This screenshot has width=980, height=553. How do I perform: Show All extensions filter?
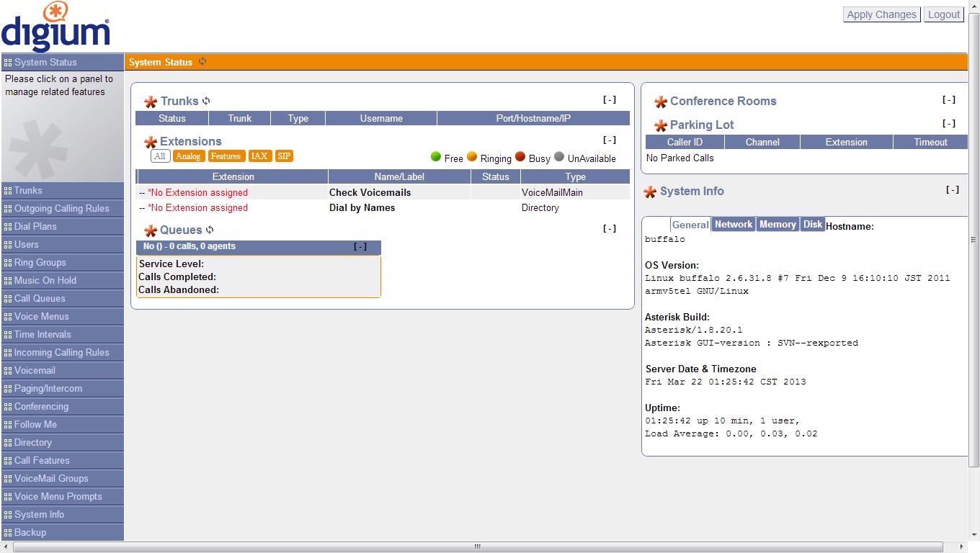(160, 156)
